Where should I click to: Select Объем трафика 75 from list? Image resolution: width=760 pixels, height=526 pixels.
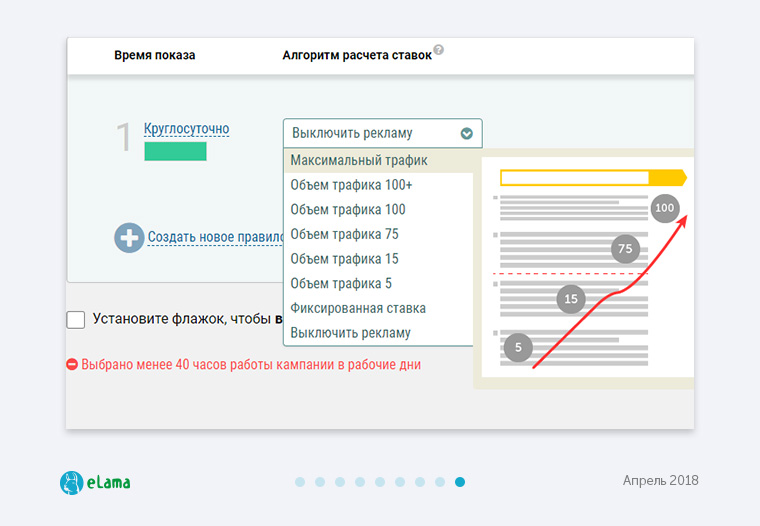344,234
